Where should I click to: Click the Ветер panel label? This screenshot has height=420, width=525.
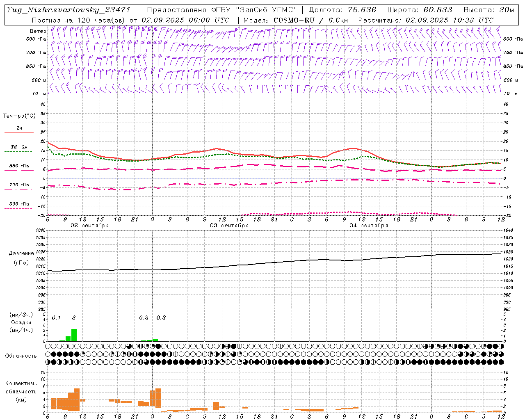38,31
